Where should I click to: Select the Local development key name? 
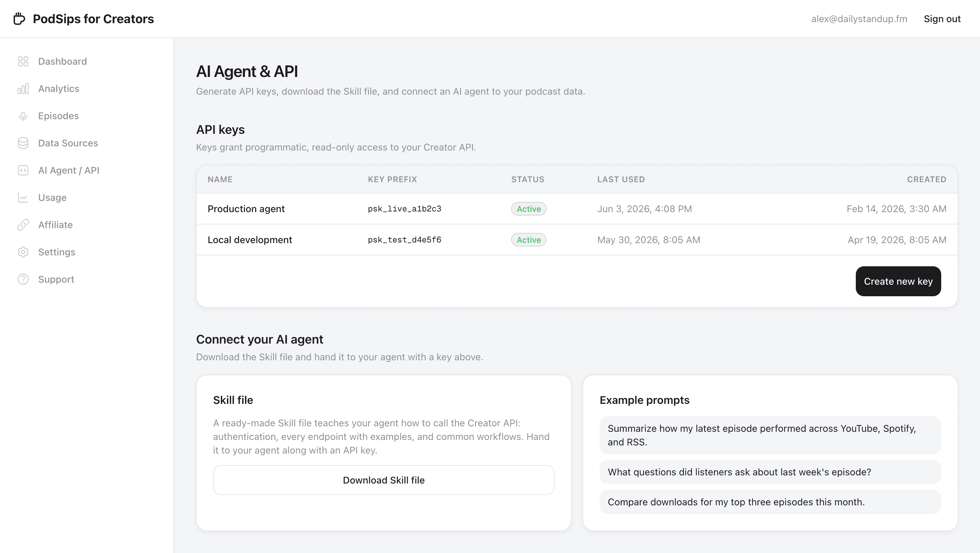pos(249,240)
